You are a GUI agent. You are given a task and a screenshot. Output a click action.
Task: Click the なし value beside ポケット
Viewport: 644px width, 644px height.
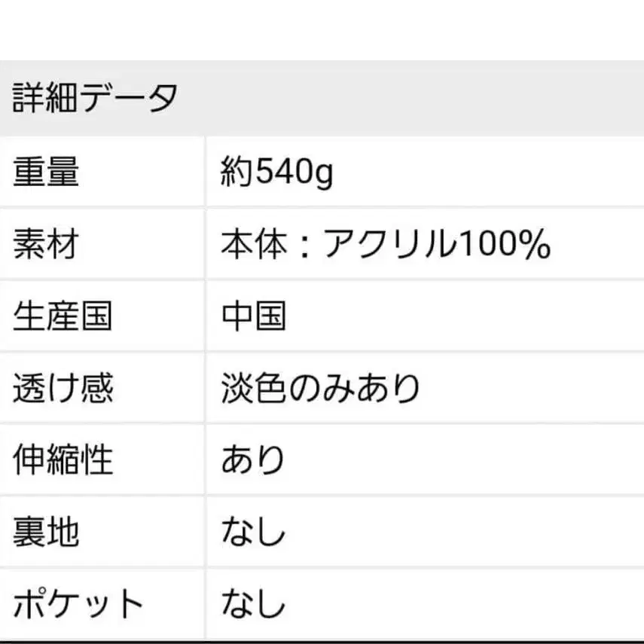pos(253,603)
